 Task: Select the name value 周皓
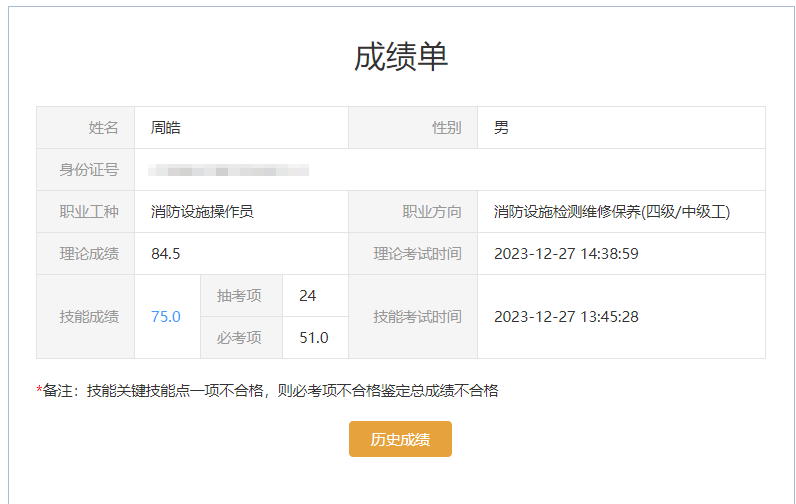166,128
